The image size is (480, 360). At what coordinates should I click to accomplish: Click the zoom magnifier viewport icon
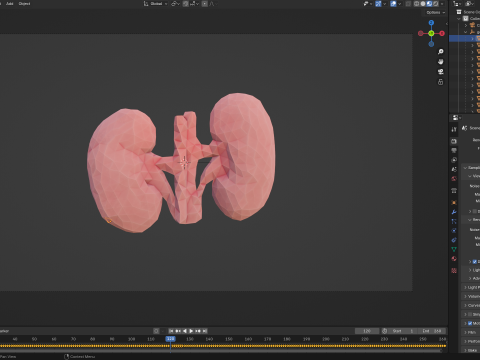point(441,52)
